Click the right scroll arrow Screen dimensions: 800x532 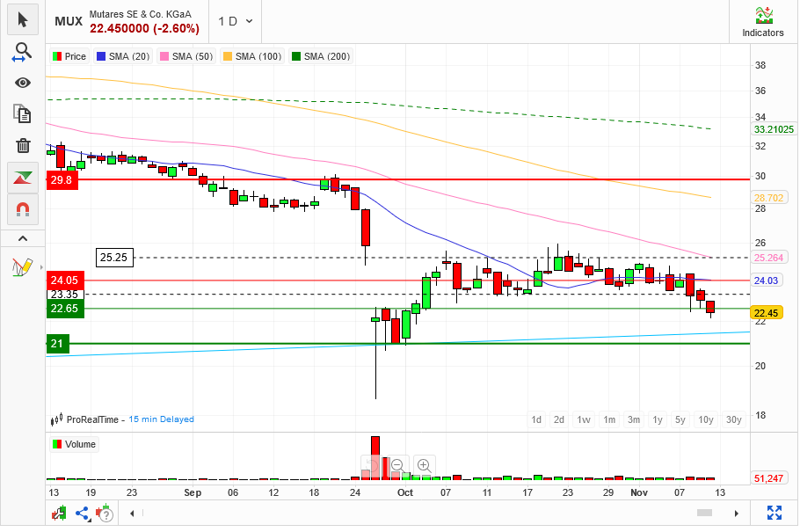tap(736, 514)
